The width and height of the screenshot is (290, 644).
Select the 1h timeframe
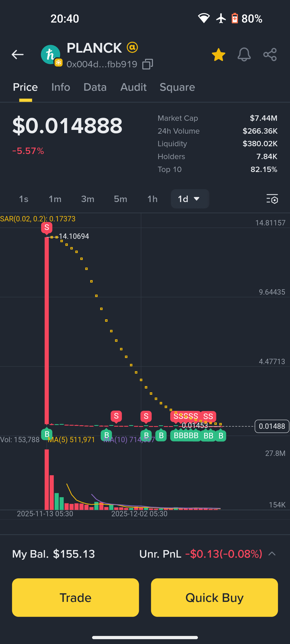pos(152,199)
